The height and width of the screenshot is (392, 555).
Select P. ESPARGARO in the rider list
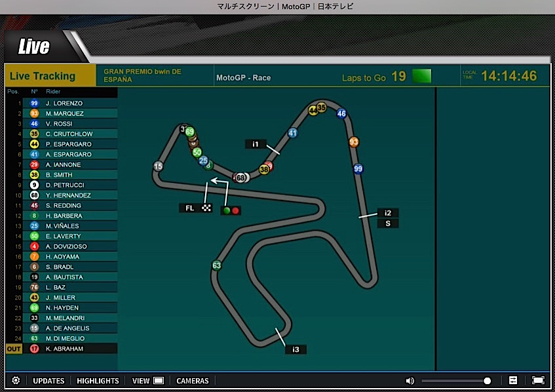pos(69,144)
